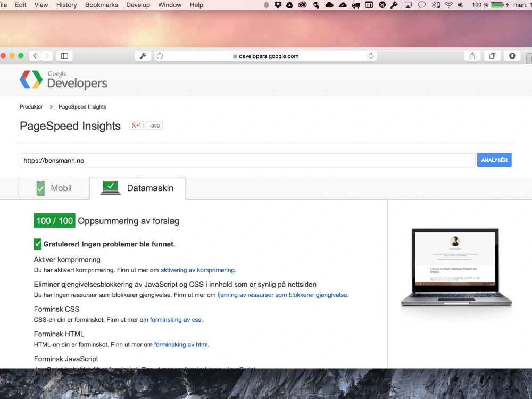Click the Forminsk CSS heading

point(57,309)
